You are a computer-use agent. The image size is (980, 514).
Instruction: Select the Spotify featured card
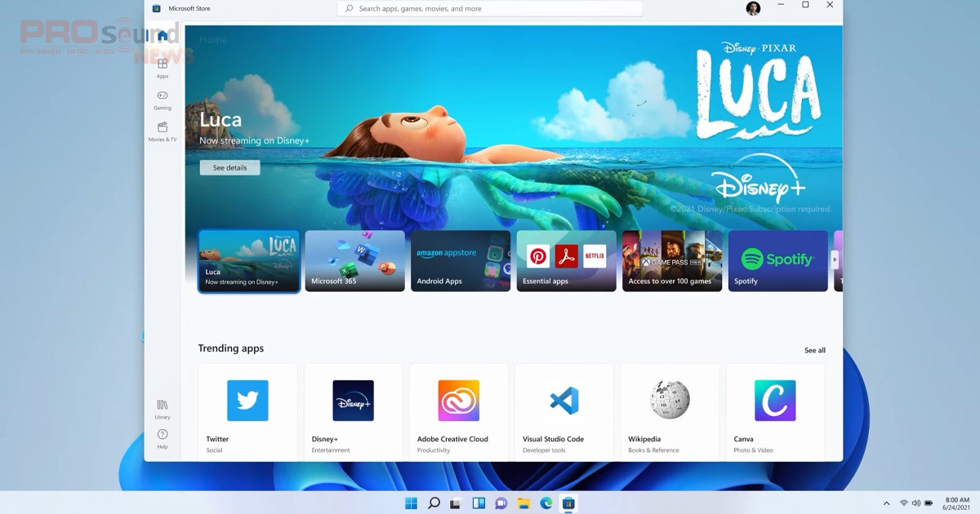click(777, 261)
